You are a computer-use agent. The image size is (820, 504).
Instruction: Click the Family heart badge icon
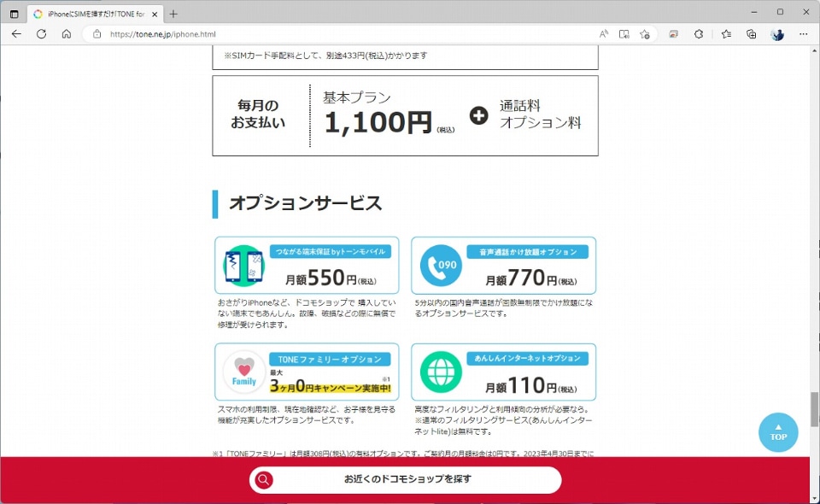(x=243, y=372)
